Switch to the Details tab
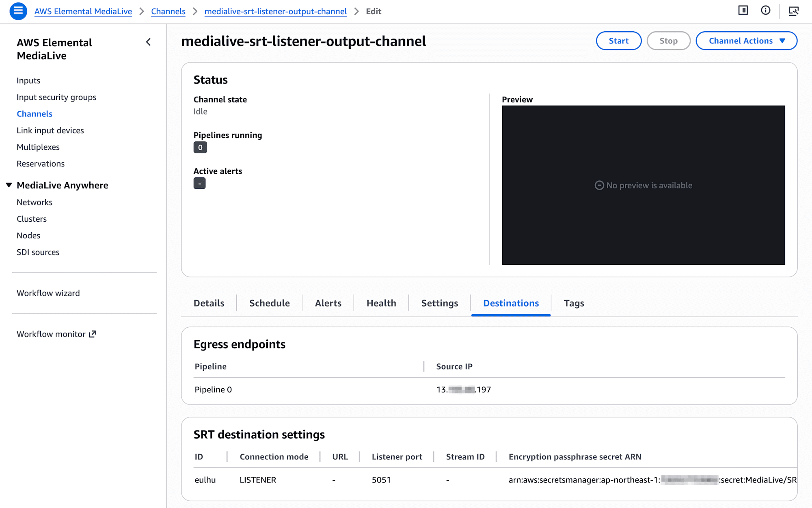This screenshot has width=812, height=508. [209, 303]
